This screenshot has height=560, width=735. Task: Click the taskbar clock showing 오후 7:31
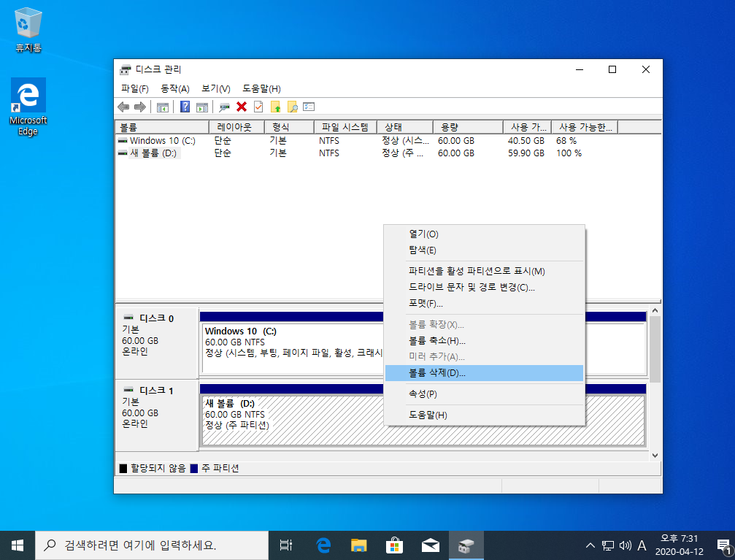tap(680, 545)
